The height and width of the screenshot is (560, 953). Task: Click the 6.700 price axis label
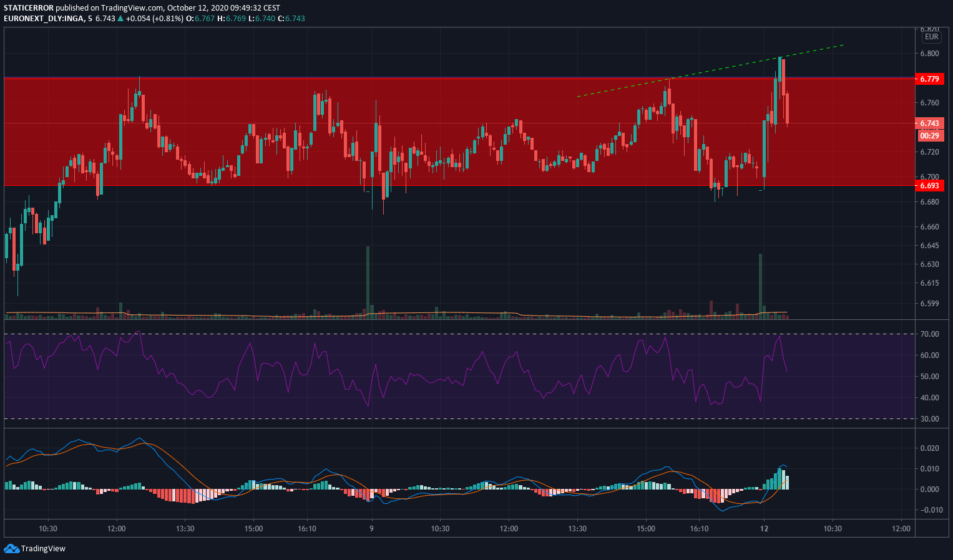click(x=929, y=177)
